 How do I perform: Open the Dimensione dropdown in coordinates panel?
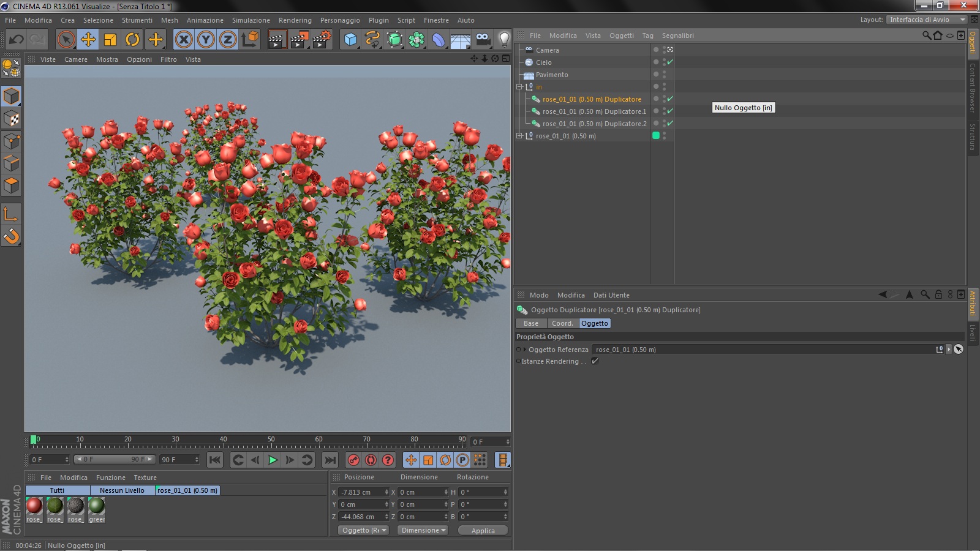423,530
